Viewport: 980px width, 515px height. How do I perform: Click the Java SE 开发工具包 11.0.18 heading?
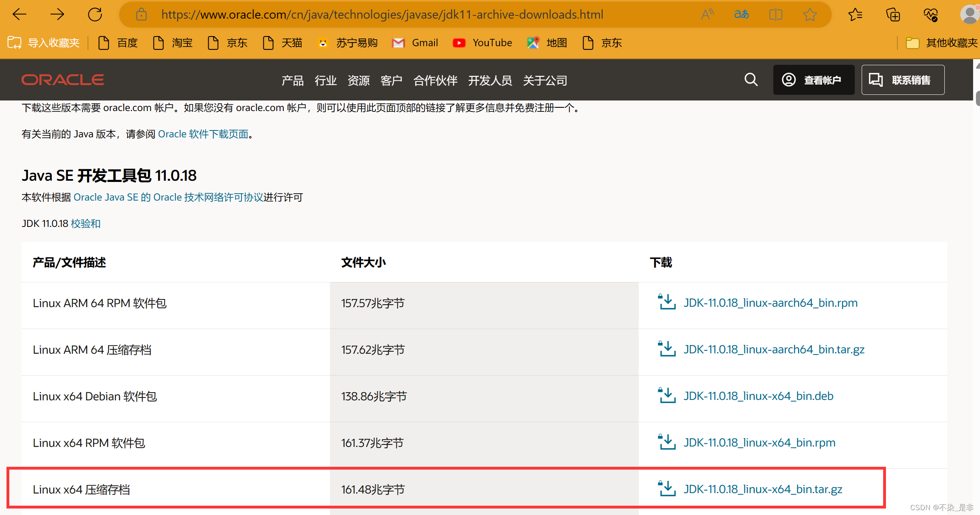[x=109, y=175]
